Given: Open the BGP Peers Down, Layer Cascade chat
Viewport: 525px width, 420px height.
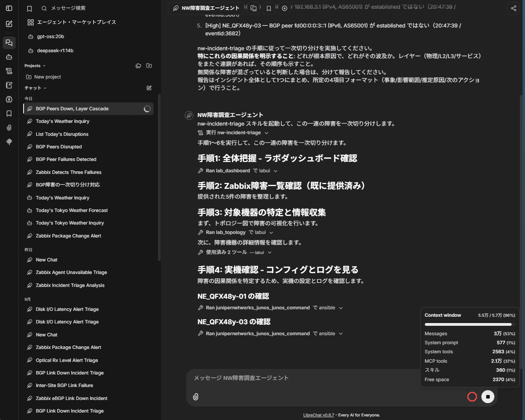Looking at the screenshot, I should (88, 109).
